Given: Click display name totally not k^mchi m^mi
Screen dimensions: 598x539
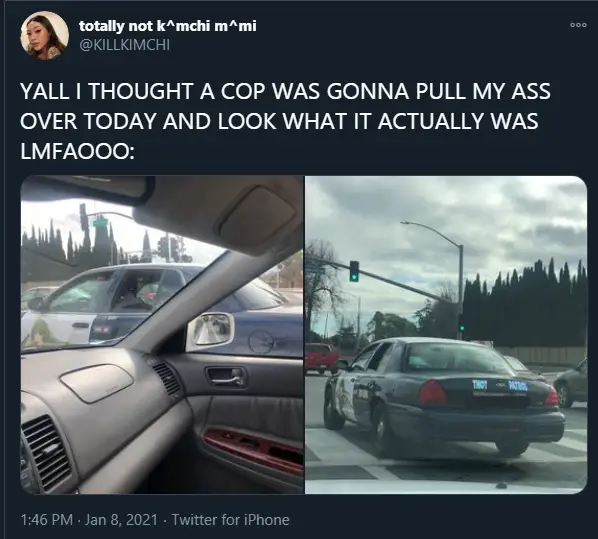Looking at the screenshot, I should click(x=167, y=26).
